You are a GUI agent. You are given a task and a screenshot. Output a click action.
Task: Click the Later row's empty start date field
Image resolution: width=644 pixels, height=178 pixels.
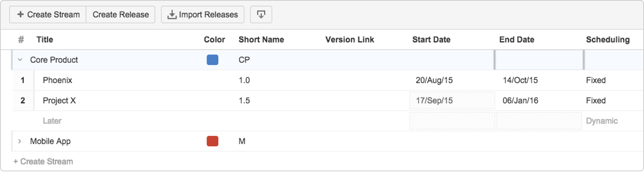pyautogui.click(x=452, y=121)
